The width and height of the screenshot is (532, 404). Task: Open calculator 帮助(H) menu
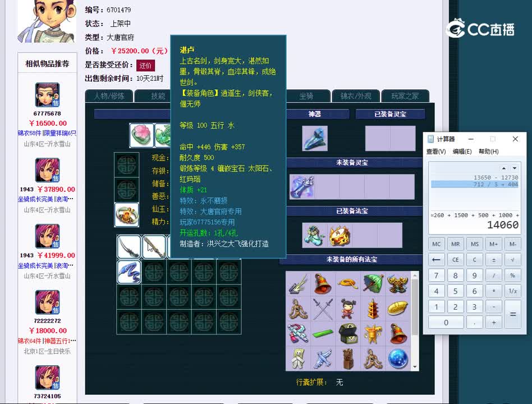point(489,151)
